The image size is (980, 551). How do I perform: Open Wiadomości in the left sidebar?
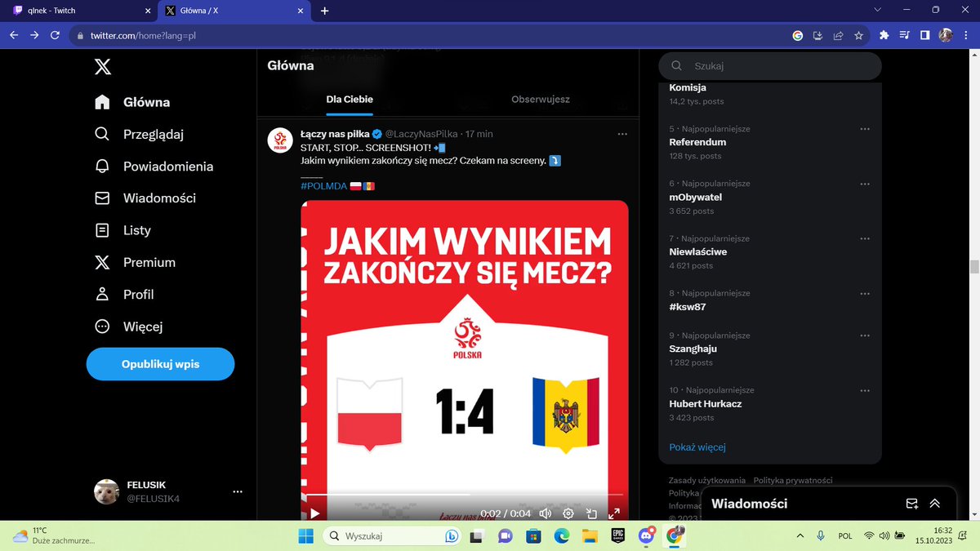click(x=145, y=198)
